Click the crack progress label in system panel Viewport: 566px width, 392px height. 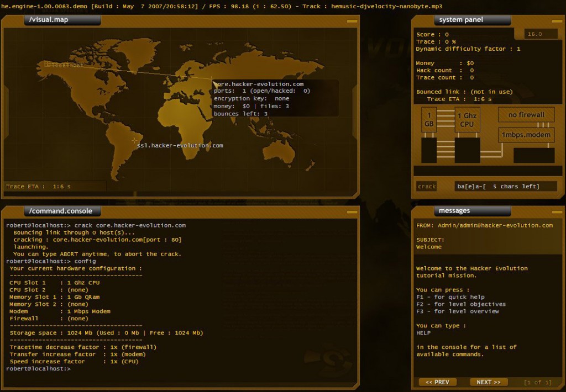tap(427, 187)
